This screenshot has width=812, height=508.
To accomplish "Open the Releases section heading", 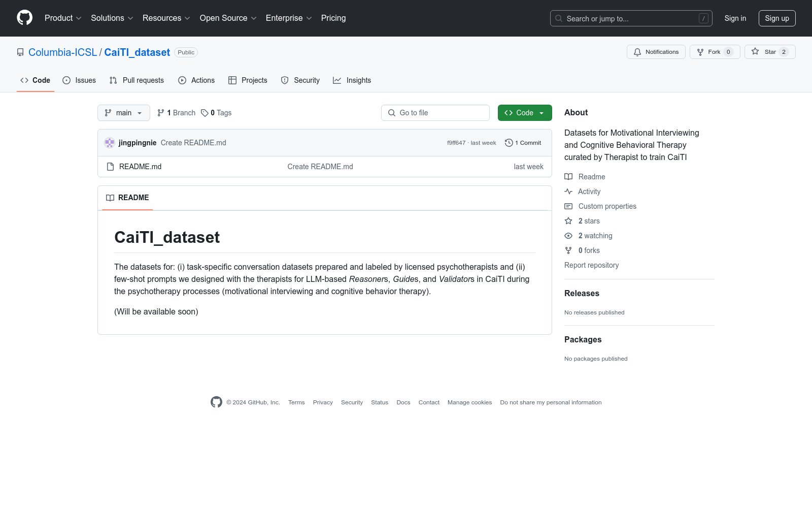I will (582, 294).
